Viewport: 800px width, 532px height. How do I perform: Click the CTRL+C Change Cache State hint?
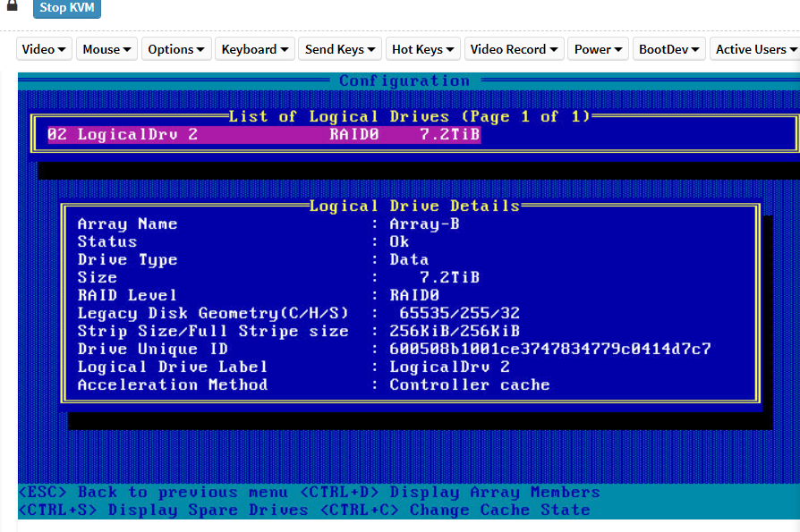pos(455,510)
